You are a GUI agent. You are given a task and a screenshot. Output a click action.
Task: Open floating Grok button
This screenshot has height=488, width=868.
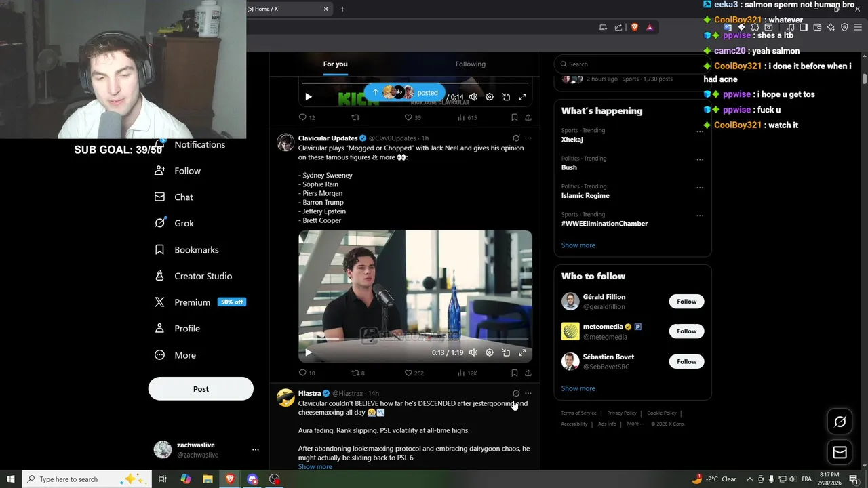coord(840,422)
